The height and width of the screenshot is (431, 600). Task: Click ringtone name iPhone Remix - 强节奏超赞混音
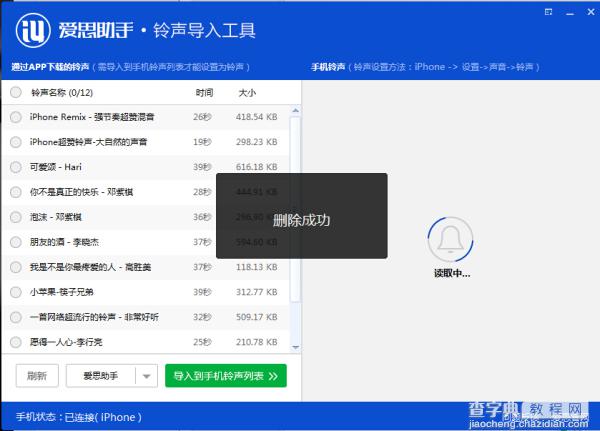92,117
